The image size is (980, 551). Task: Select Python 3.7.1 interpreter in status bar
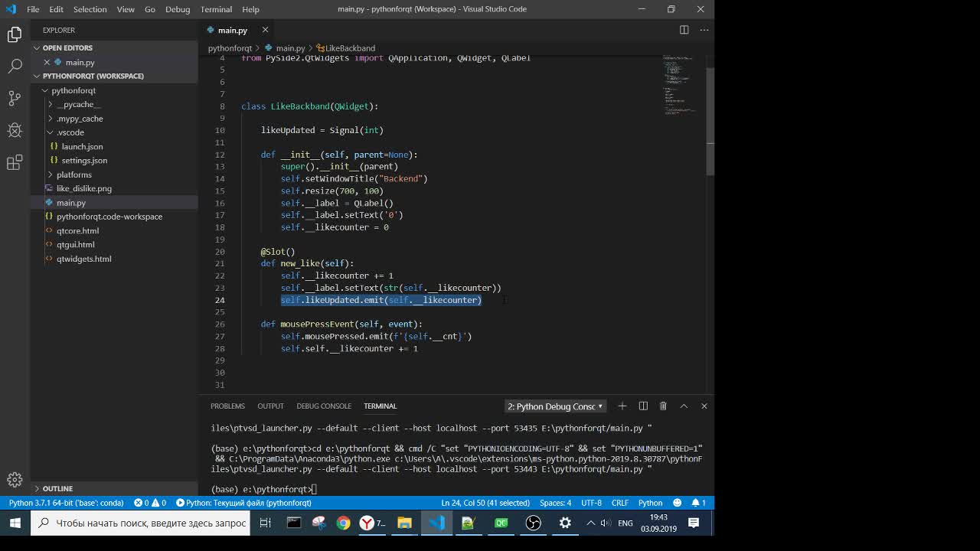click(67, 503)
